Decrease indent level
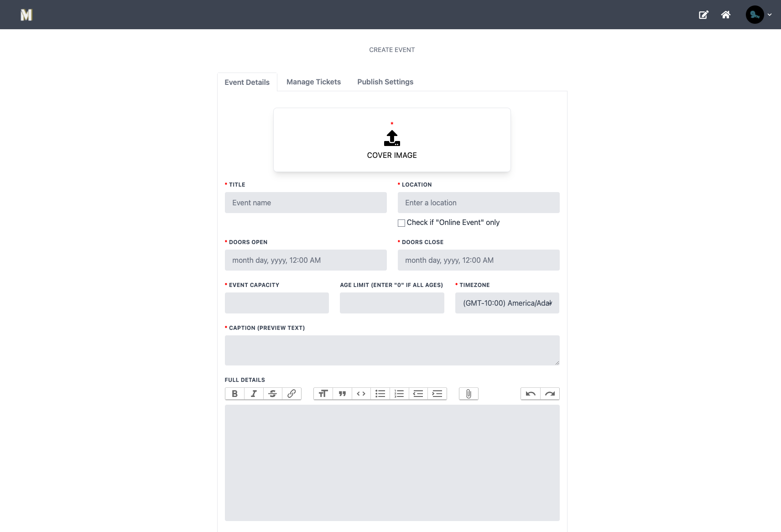The height and width of the screenshot is (532, 781). 418,394
